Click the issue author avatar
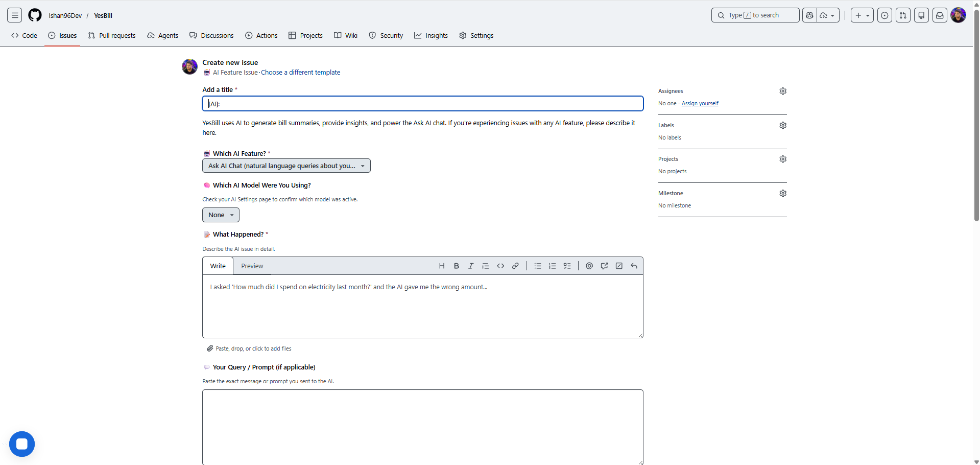Screen dimensions: 980x465 point(190,66)
